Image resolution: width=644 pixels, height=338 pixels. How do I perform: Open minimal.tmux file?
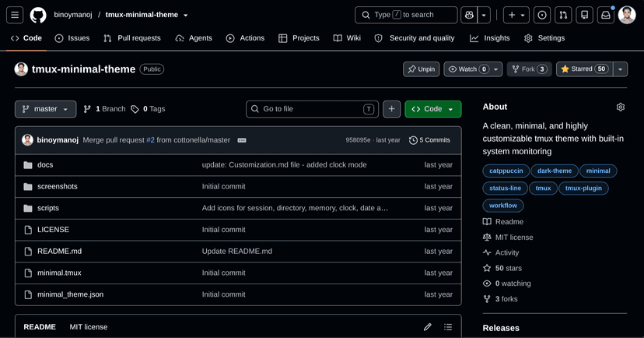point(59,273)
